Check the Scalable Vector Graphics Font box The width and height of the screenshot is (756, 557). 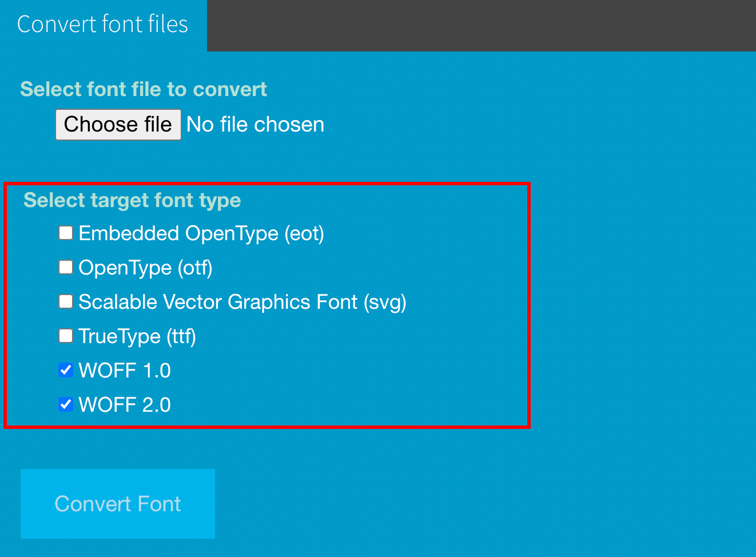[x=66, y=301]
